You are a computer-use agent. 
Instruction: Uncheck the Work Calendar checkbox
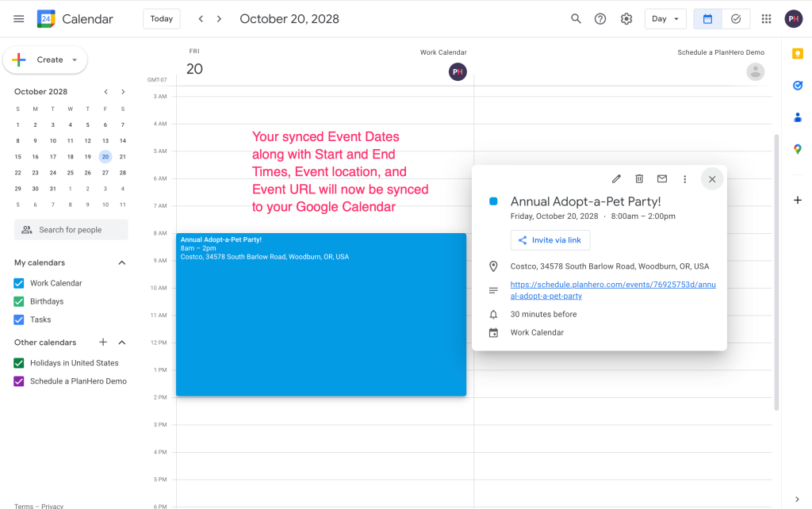tap(19, 283)
